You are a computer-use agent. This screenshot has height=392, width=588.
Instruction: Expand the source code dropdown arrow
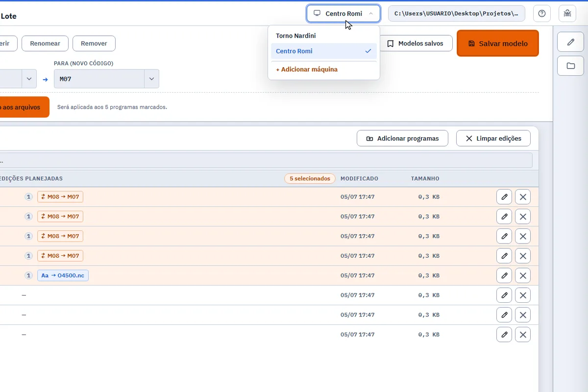click(29, 79)
